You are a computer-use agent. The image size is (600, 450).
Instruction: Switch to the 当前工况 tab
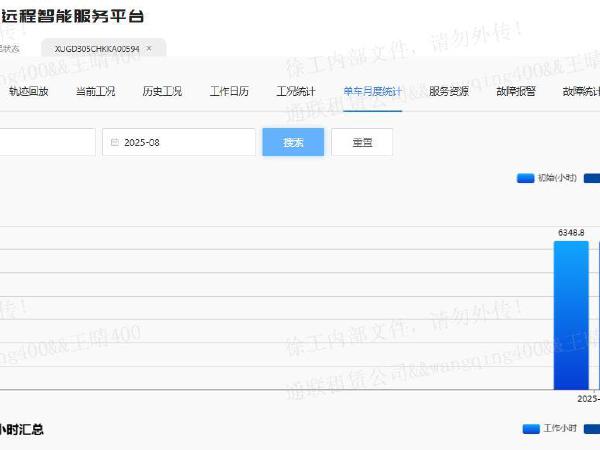(95, 91)
